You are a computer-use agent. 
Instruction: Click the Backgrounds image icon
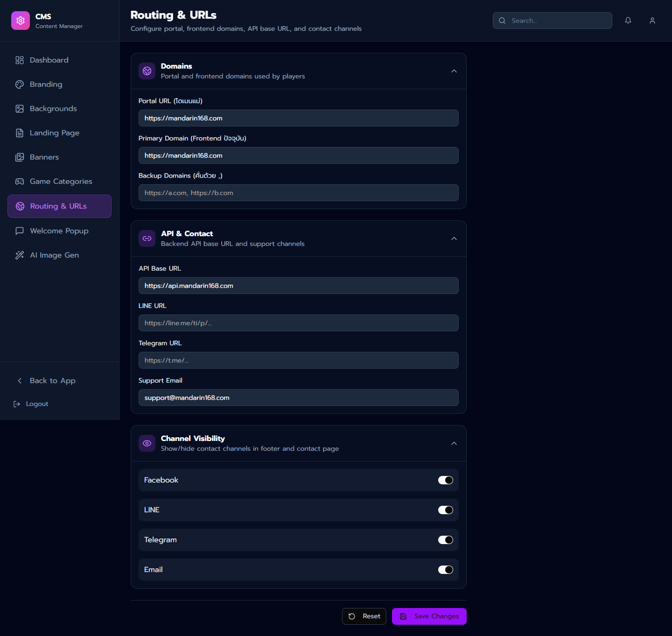20,109
